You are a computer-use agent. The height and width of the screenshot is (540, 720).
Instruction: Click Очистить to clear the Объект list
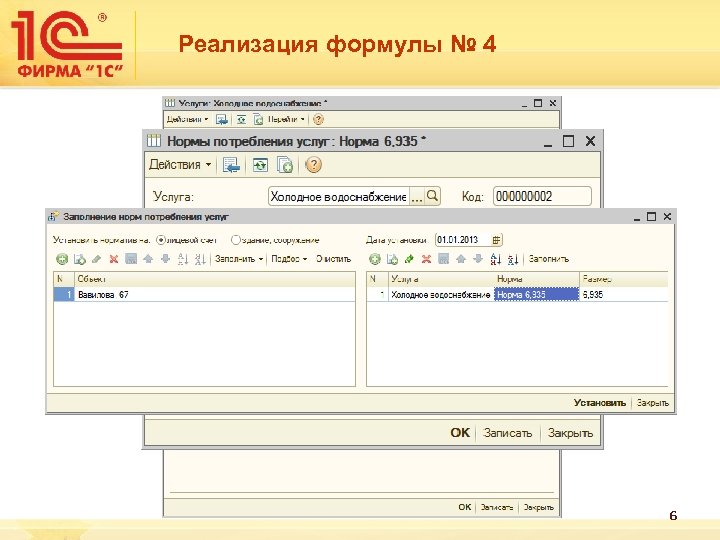tap(333, 259)
